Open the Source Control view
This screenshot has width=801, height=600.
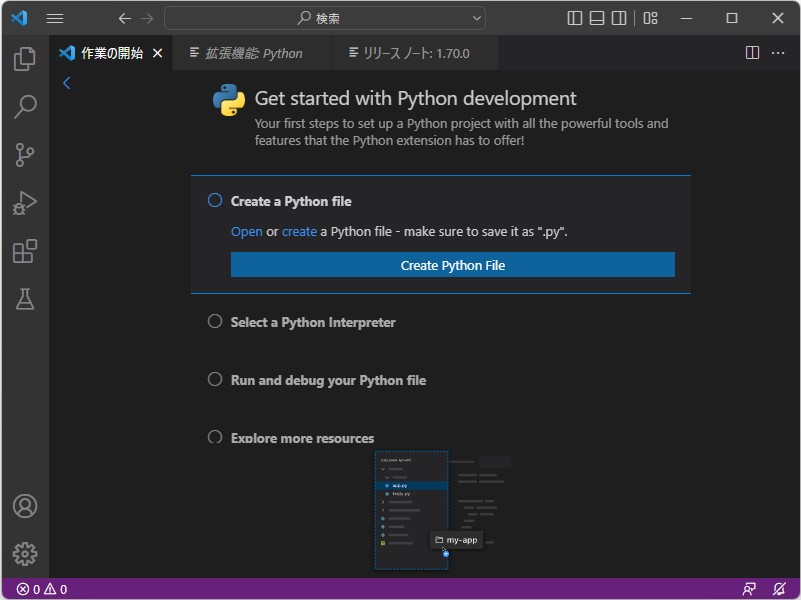click(25, 154)
